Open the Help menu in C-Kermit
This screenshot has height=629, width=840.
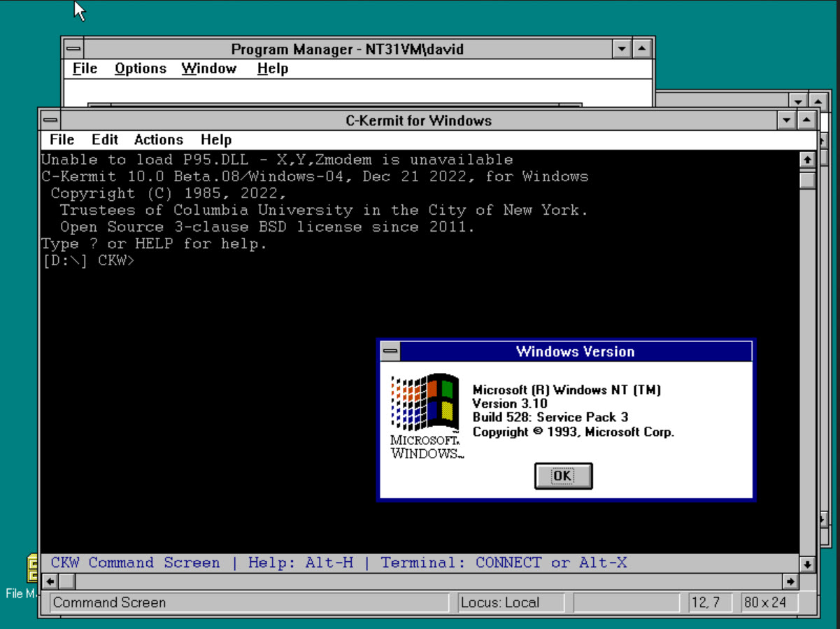pyautogui.click(x=215, y=139)
